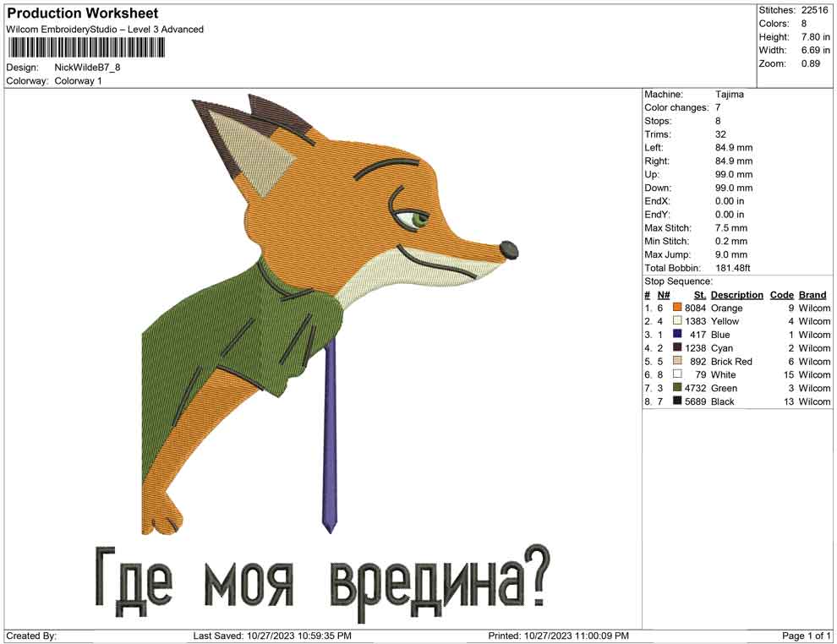Click the 'Brick Red' description text

[731, 361]
